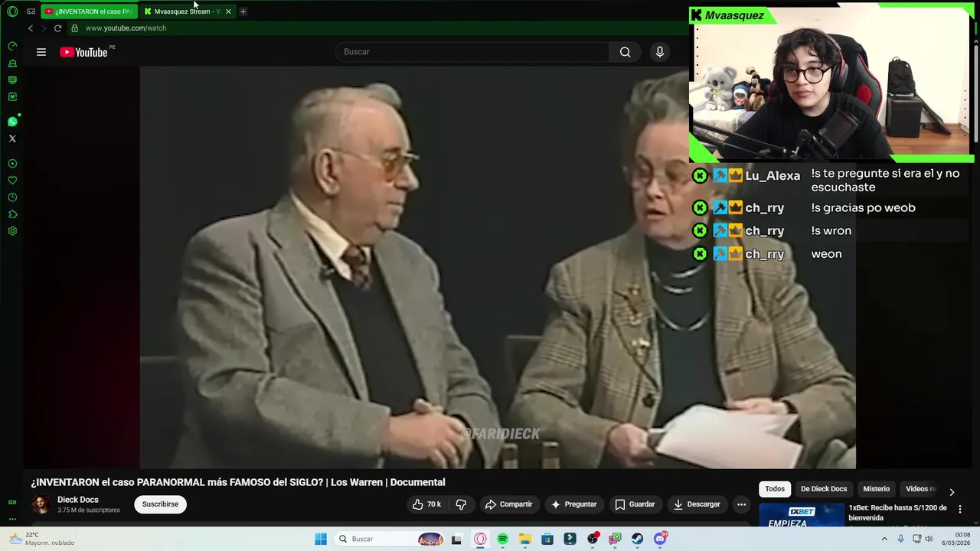This screenshot has width=980, height=551.
Task: Open the 1xBet Recibe hasta S/1200 link
Action: (897, 513)
